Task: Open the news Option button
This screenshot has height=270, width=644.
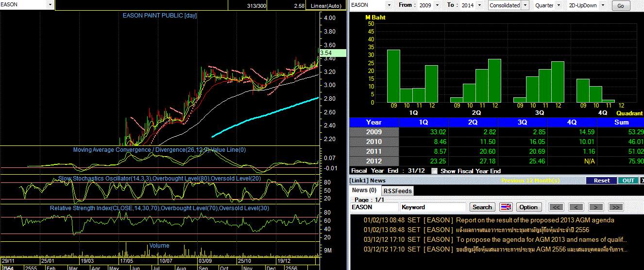Action: (x=528, y=207)
